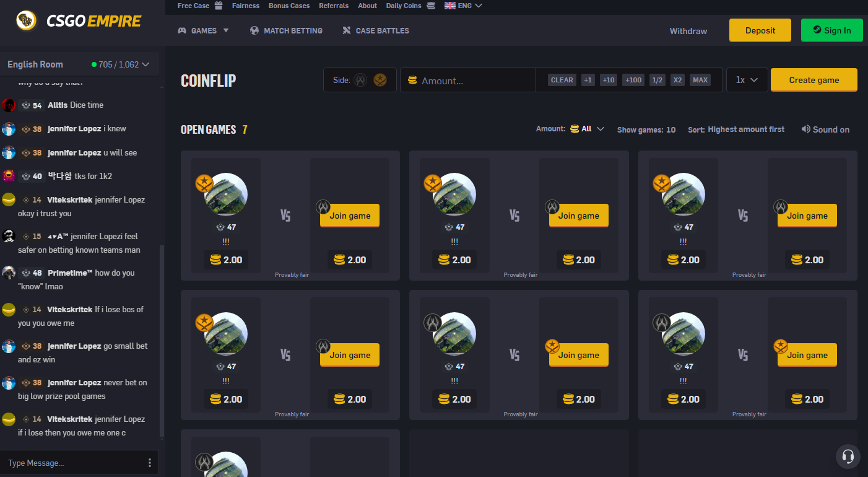This screenshot has height=477, width=868.
Task: Click the CSGOEmpire logo
Action: (x=79, y=21)
